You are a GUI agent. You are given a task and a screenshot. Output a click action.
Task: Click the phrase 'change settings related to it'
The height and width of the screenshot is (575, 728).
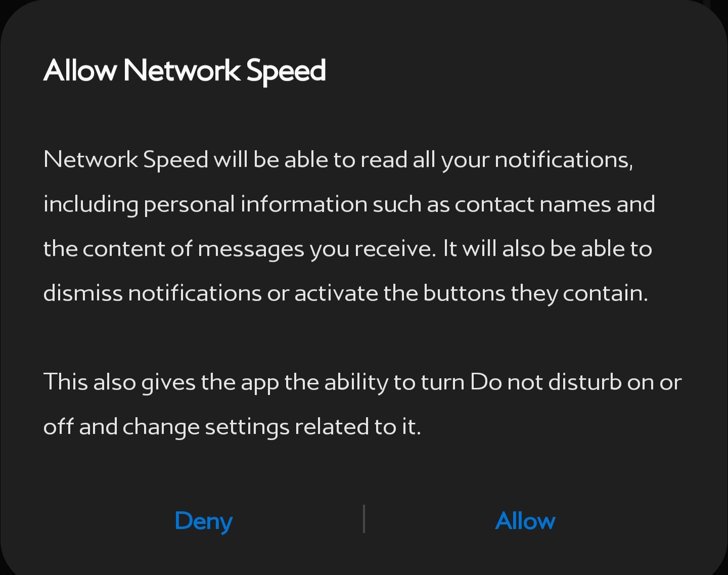pos(271,426)
